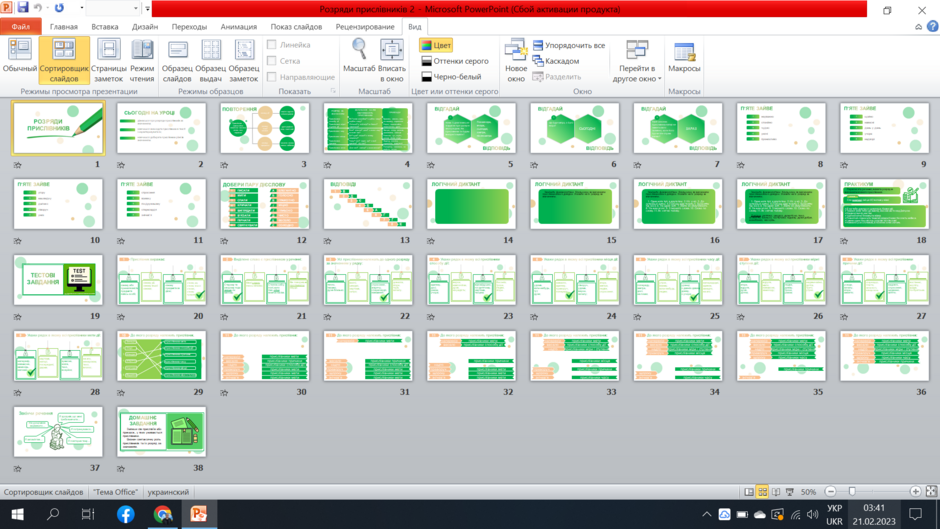
Task: Open the Review (Рецензирование) tab
Action: tap(365, 26)
